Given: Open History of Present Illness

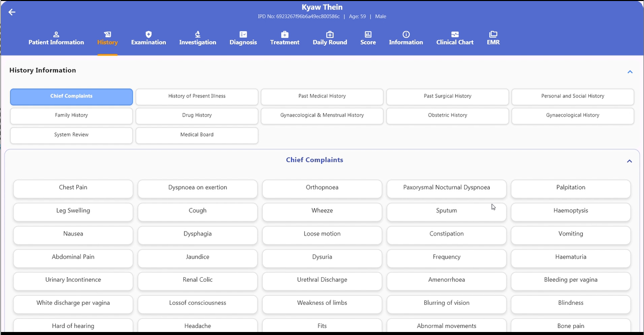Looking at the screenshot, I should [197, 96].
